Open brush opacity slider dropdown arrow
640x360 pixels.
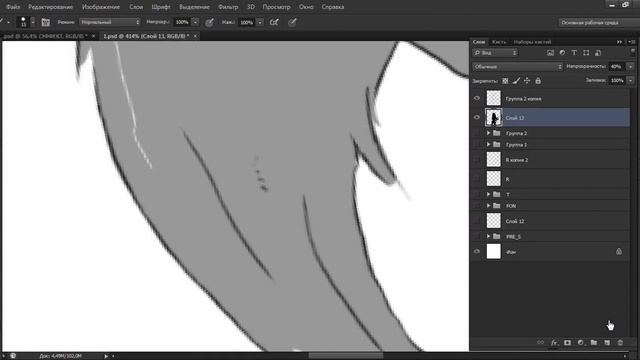195,22
